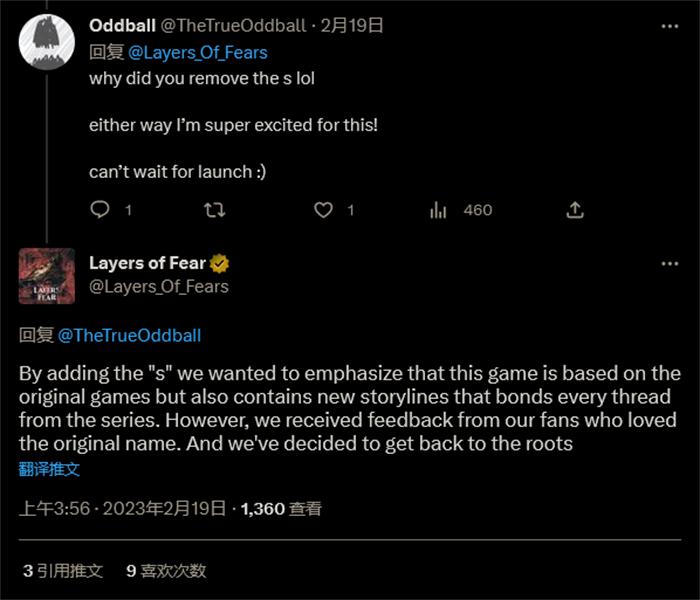700x600 pixels.
Task: Click the Layers of Fear display name
Action: coord(147,263)
